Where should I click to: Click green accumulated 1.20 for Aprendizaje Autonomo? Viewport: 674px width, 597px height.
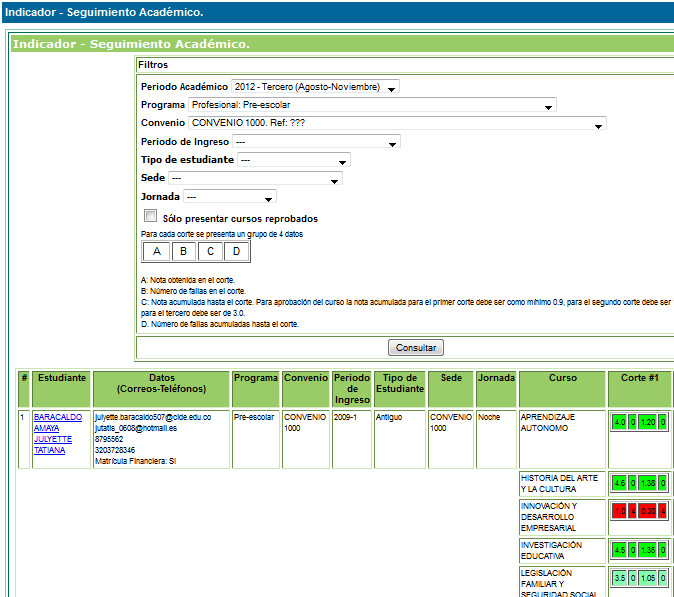[648, 422]
